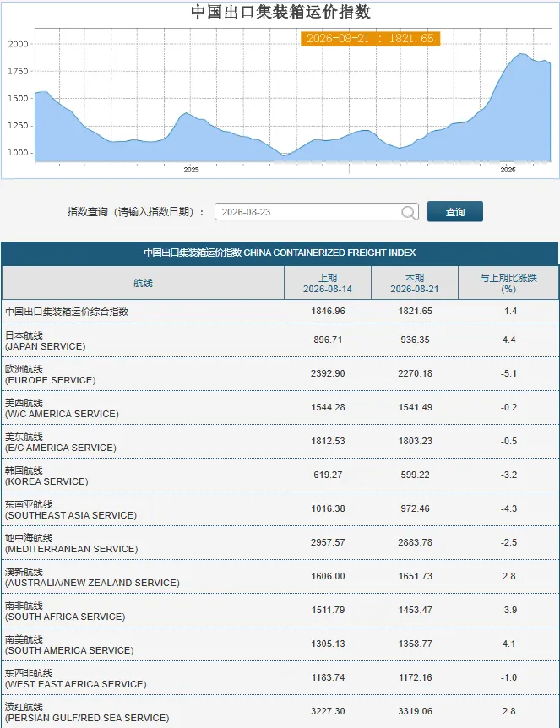This screenshot has width=560, height=728.
Task: Click Japan service current value 936.35
Action: pos(415,340)
